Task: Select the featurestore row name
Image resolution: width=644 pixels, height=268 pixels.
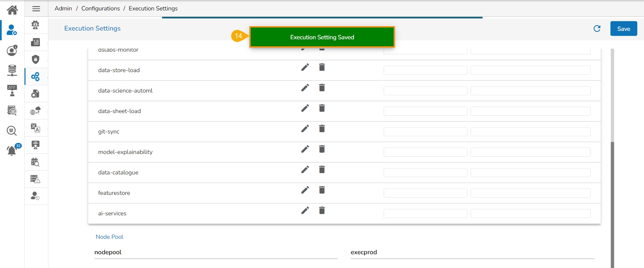Action: coord(114,193)
